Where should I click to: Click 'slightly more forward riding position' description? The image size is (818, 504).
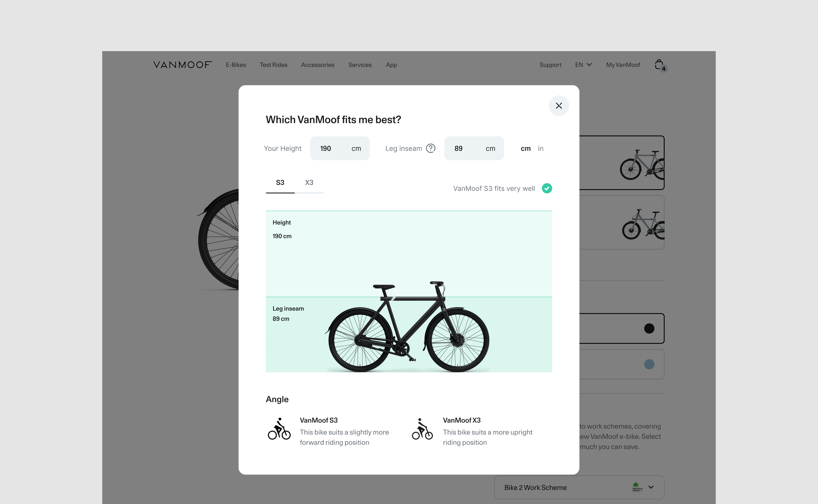[344, 437]
